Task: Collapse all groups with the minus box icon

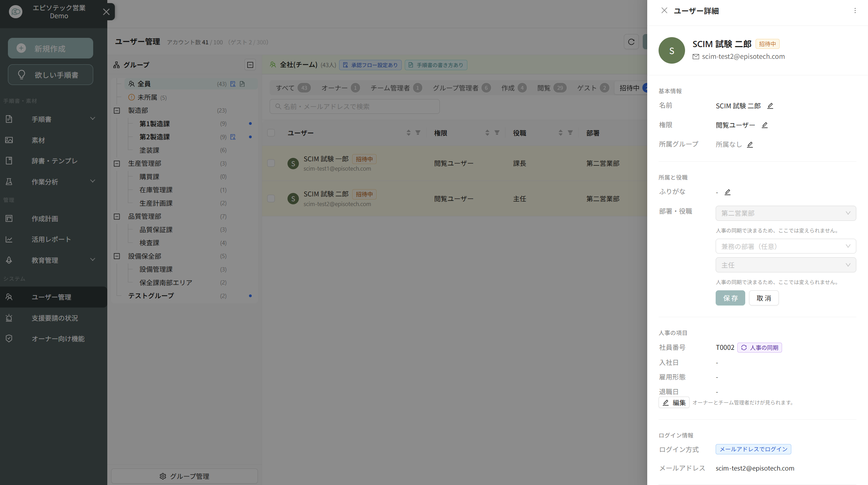Action: tap(250, 65)
